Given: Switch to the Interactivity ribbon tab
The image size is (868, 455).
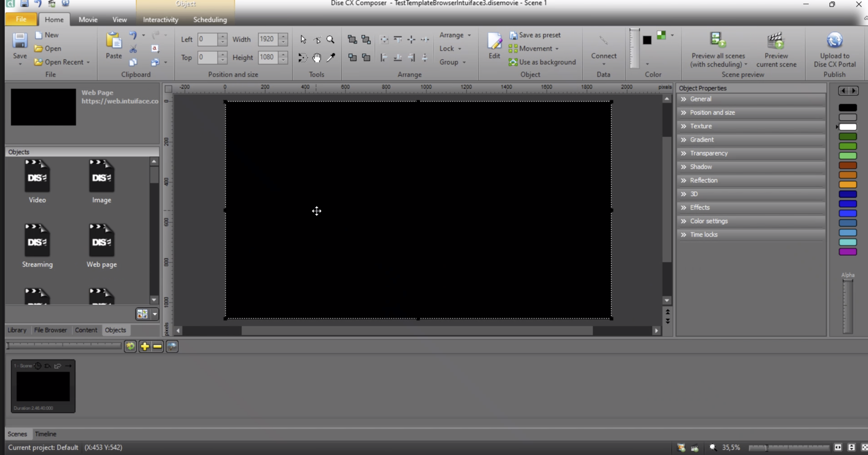Looking at the screenshot, I should click(x=160, y=19).
